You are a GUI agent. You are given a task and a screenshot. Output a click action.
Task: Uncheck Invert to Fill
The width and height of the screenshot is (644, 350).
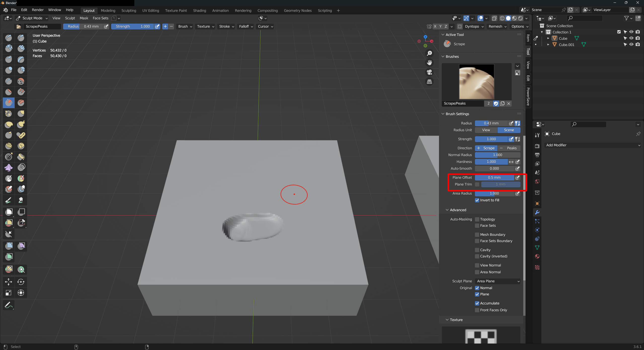477,200
